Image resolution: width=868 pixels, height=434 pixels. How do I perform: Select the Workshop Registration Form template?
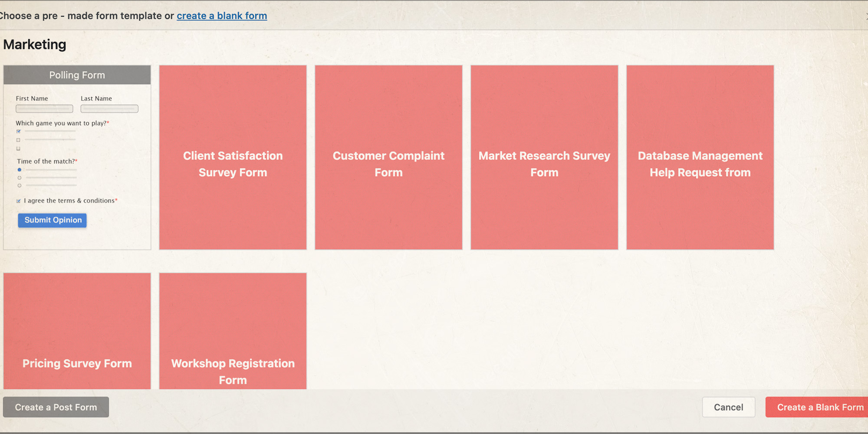(233, 331)
